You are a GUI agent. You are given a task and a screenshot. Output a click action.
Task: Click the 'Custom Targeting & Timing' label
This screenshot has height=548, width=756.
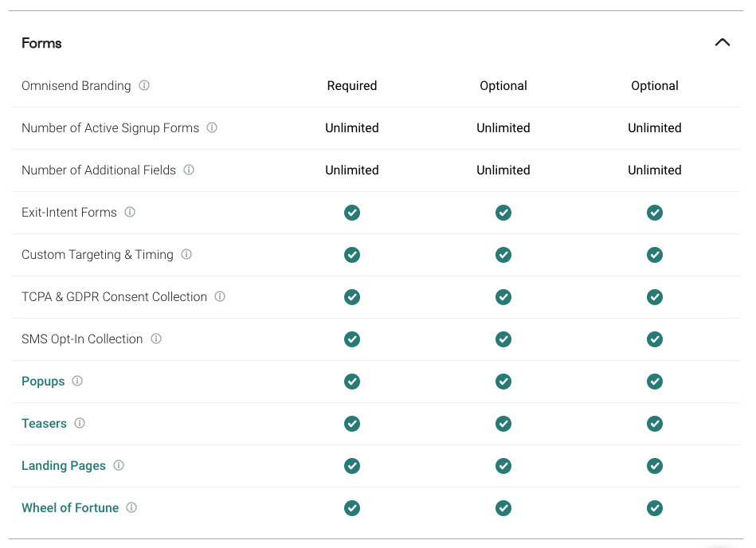point(97,254)
